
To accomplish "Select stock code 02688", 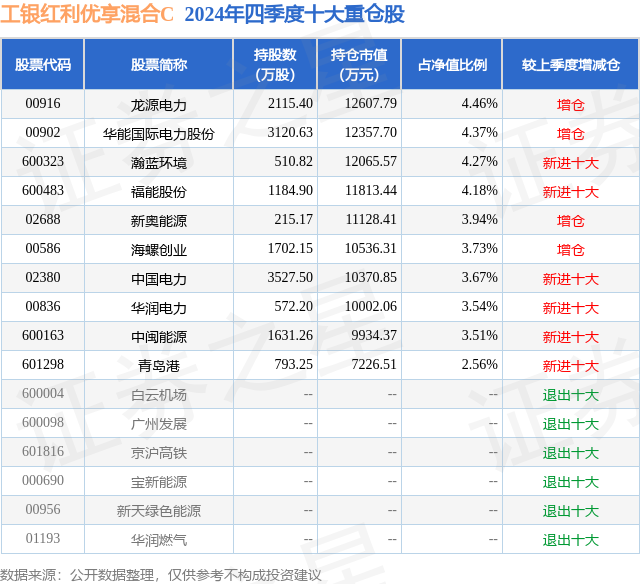I will (43, 220).
